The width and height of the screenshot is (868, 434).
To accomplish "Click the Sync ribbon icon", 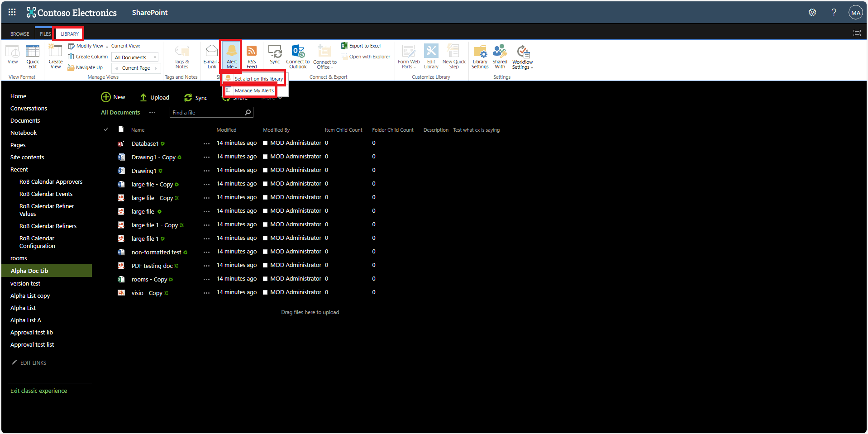I will pyautogui.click(x=275, y=55).
